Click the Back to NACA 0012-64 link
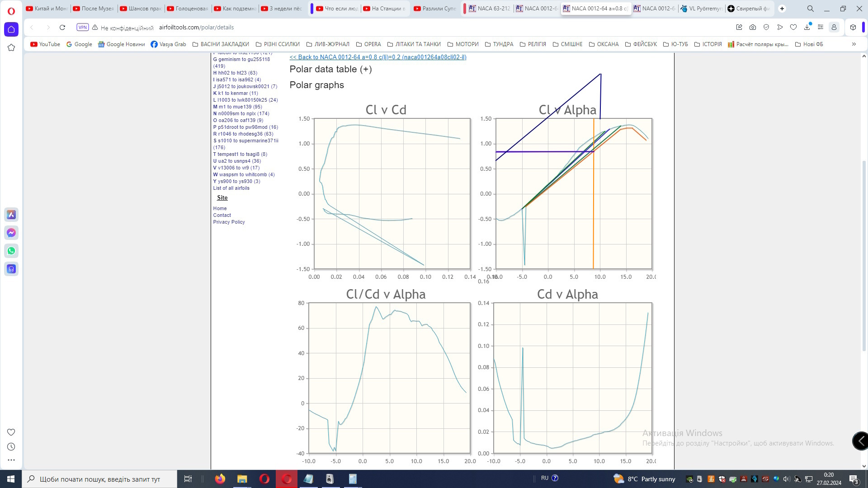868x488 pixels. coord(377,57)
